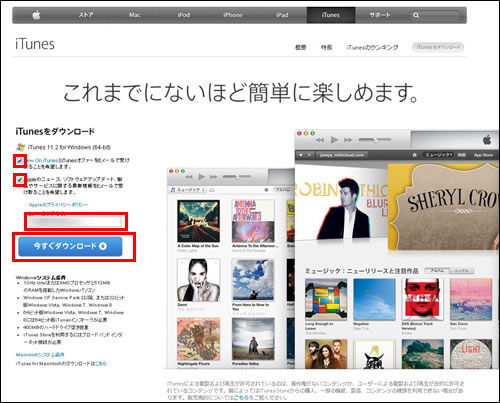Adjust volume slider in front iTunes window
The width and height of the screenshot is (500, 403).
(375, 140)
